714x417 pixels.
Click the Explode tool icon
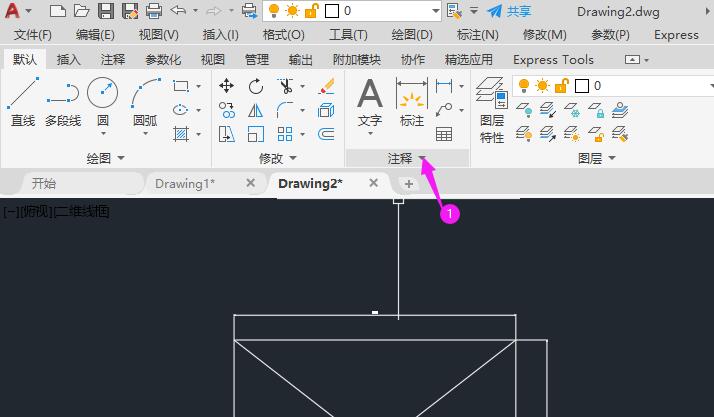326,110
